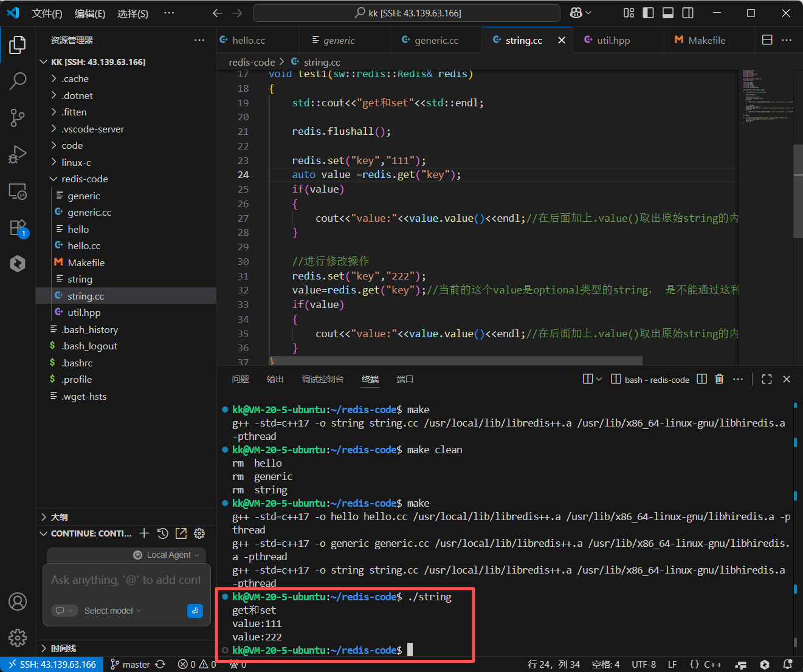Split the terminal panel
803x672 pixels.
point(701,379)
